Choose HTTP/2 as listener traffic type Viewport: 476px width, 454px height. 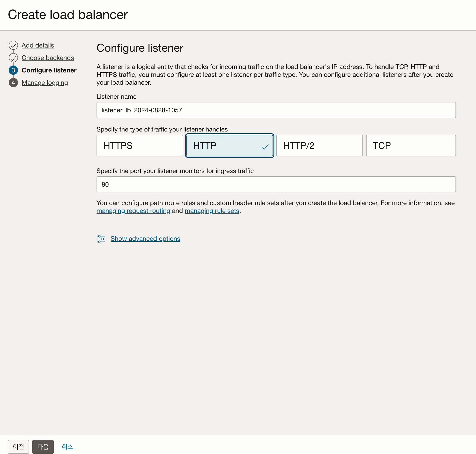[x=319, y=146]
